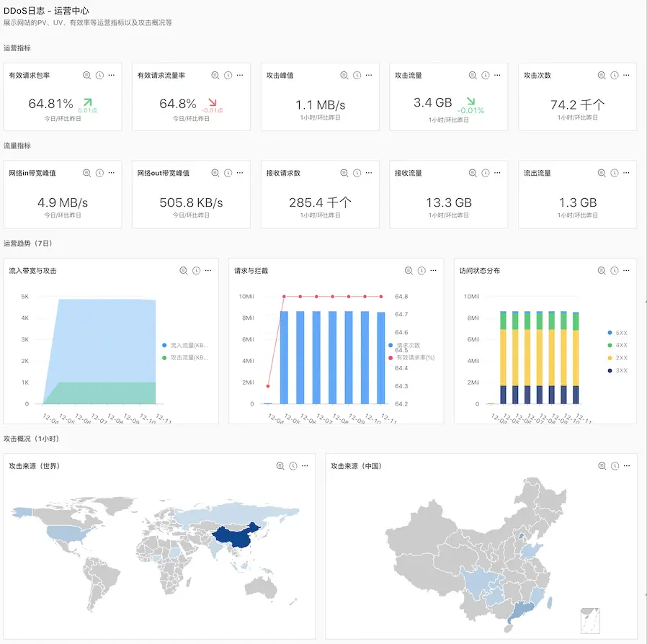The width and height of the screenshot is (647, 644).
Task: Zoom into the 有效请求流量率 card
Action: (215, 75)
